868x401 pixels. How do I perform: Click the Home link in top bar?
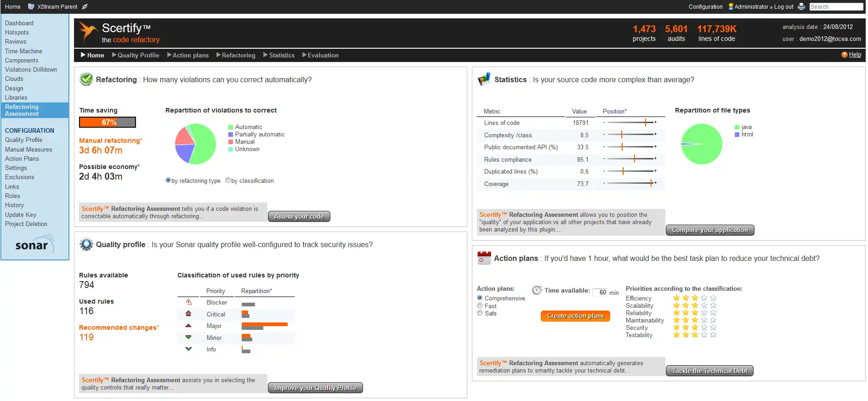click(12, 6)
